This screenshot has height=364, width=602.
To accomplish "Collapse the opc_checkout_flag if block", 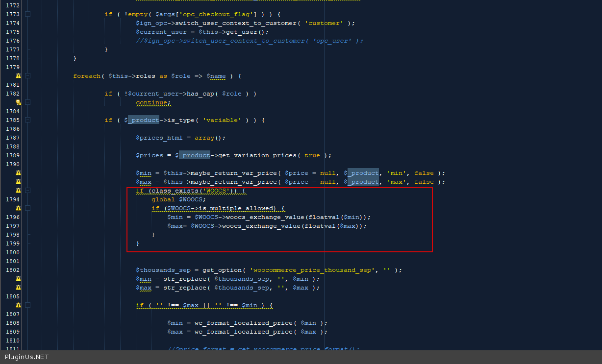I will coord(27,14).
